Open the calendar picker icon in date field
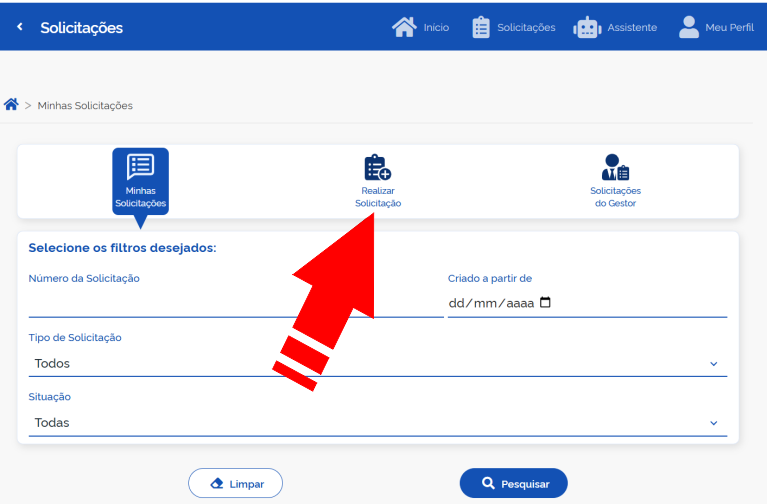The image size is (767, 504). point(545,303)
